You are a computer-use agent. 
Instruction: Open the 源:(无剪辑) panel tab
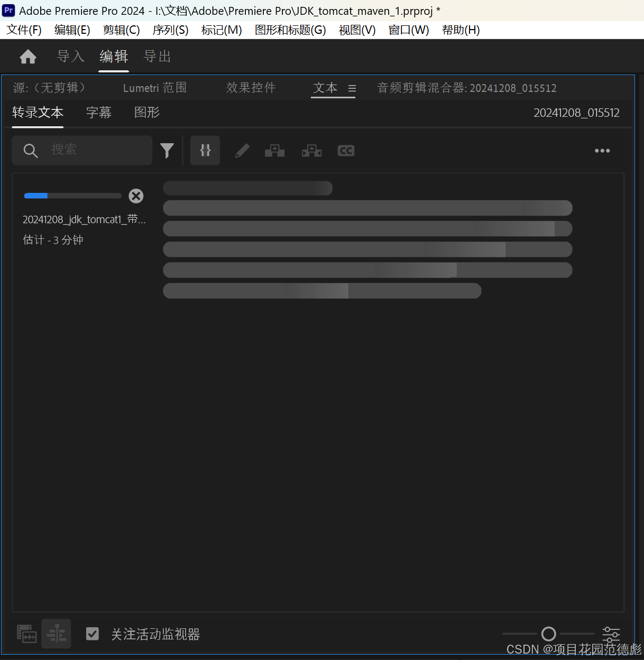(49, 88)
